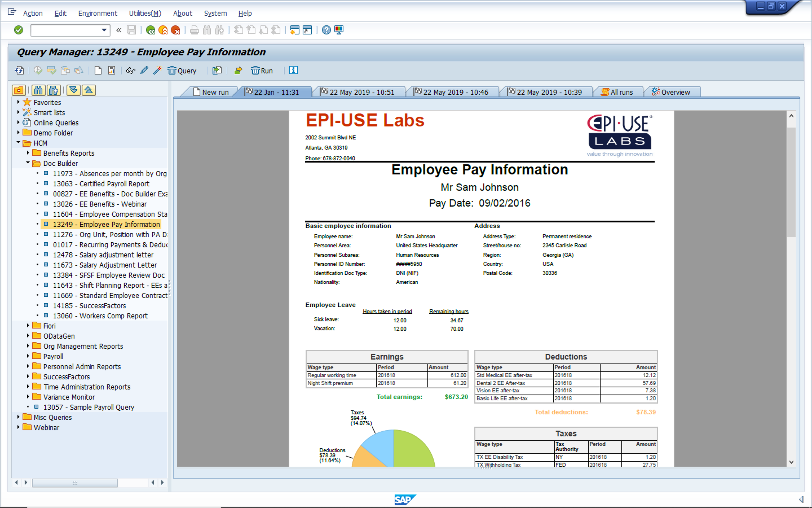812x508 pixels.
Task: Select 13057 - Sample Payroll Query
Action: pyautogui.click(x=89, y=407)
